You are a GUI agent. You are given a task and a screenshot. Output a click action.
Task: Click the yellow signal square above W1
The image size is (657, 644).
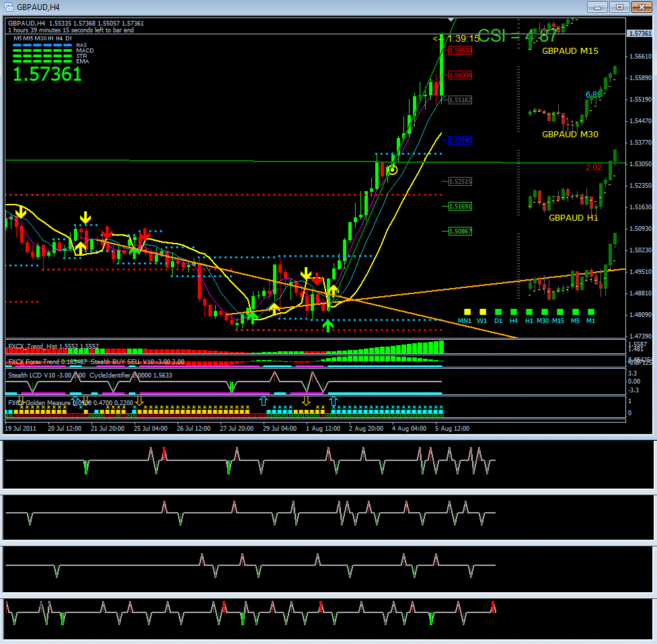pyautogui.click(x=483, y=312)
